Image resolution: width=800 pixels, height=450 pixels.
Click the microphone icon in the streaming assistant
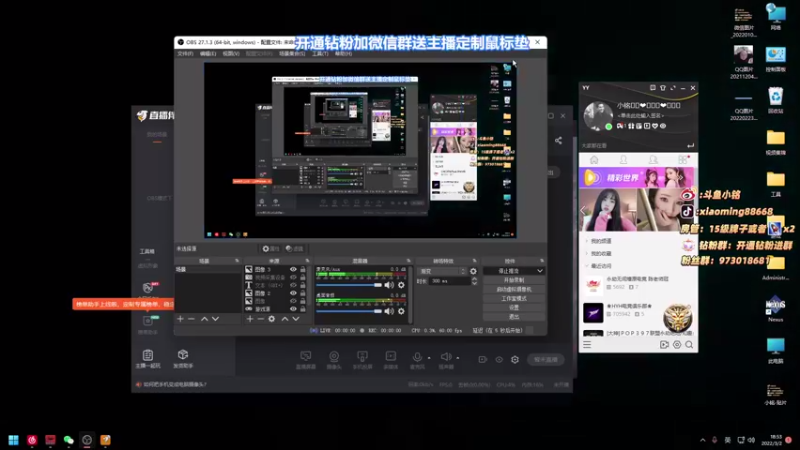[417, 359]
